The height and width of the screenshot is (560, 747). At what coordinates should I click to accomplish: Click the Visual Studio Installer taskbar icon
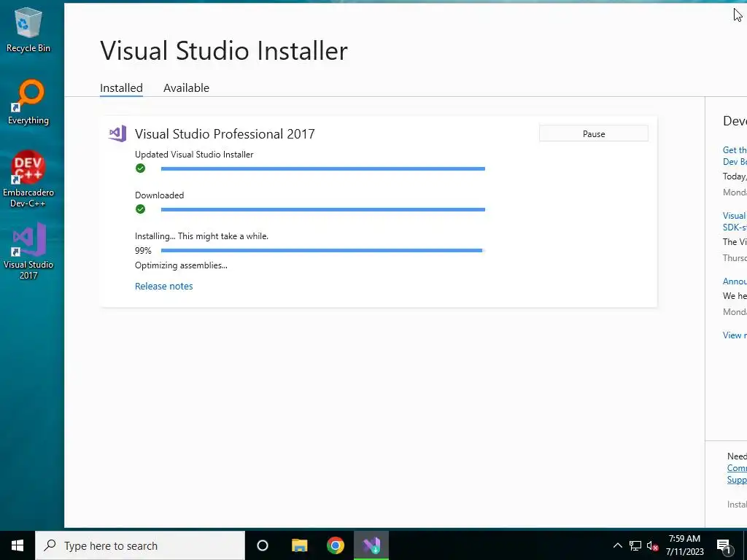point(371,545)
